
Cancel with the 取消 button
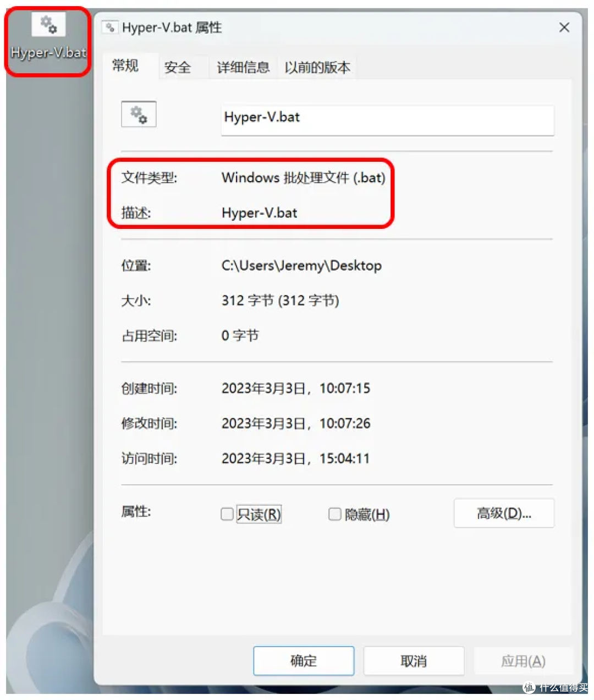pyautogui.click(x=414, y=661)
